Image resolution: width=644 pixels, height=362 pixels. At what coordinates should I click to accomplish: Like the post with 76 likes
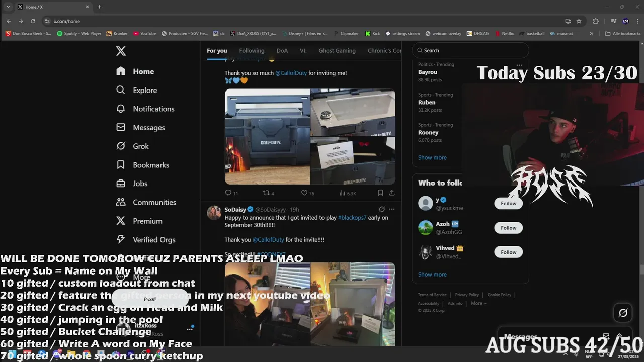tap(304, 193)
